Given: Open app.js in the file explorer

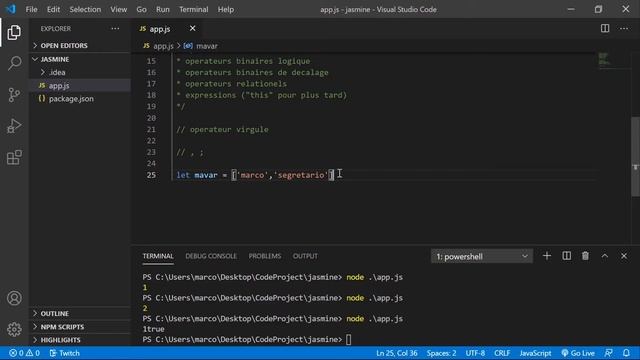Looking at the screenshot, I should click(x=80, y=86).
